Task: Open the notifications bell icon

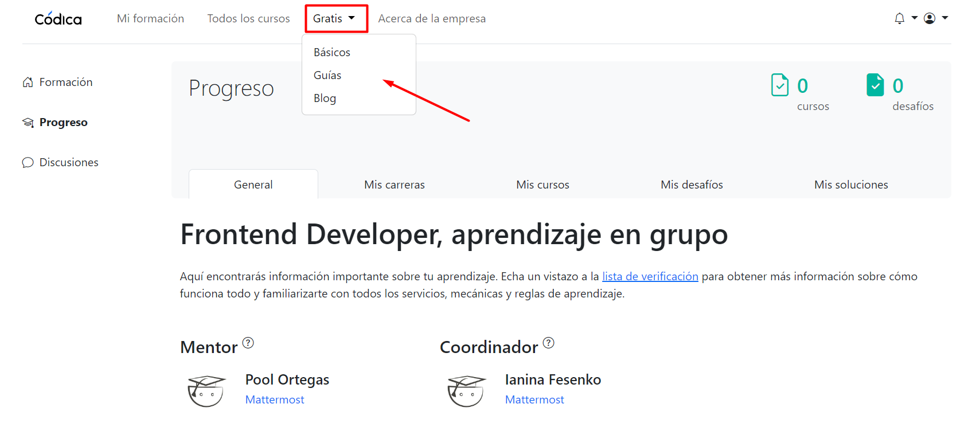Action: (899, 18)
